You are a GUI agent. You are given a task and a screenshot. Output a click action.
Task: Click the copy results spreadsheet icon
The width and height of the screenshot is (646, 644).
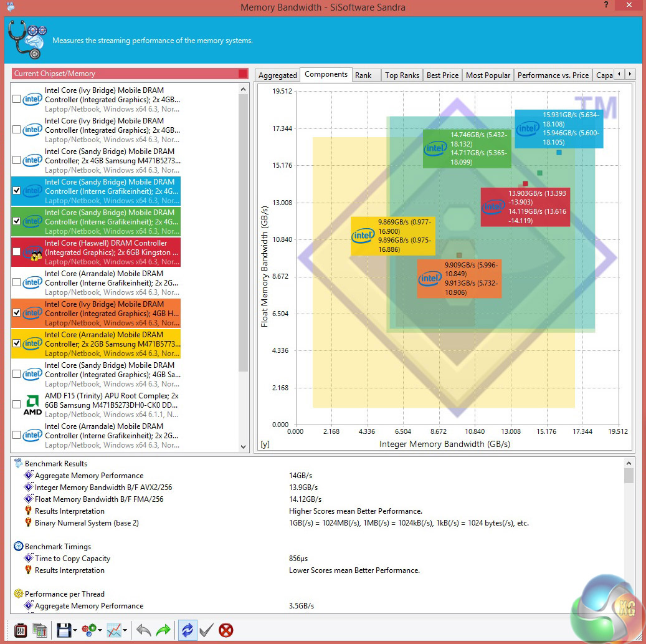[x=40, y=630]
